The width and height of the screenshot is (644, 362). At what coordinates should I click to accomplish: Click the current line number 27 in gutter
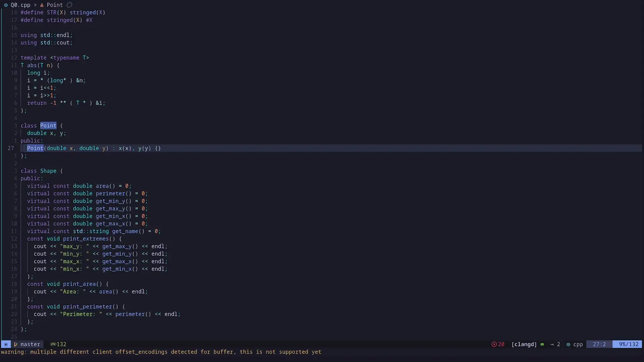tap(11, 148)
